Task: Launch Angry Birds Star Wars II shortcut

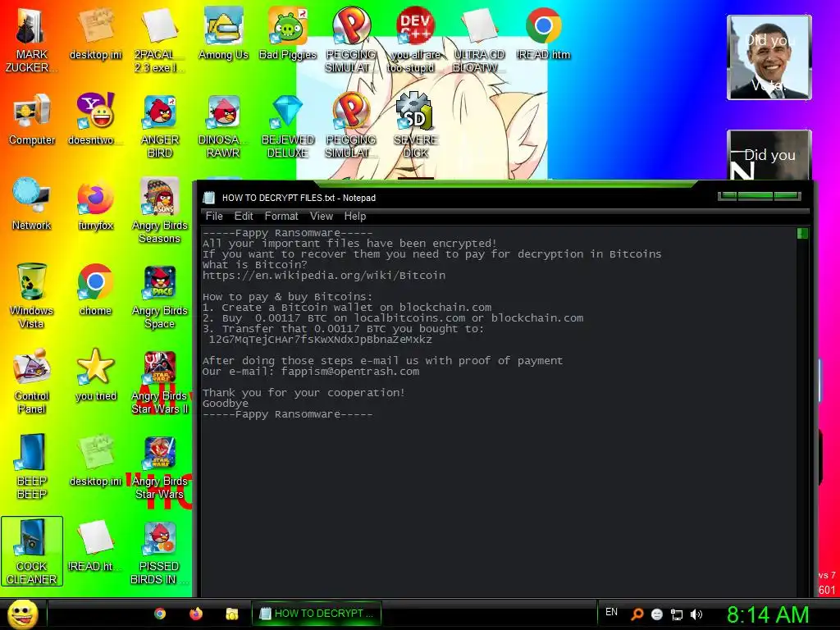Action: [x=160, y=381]
